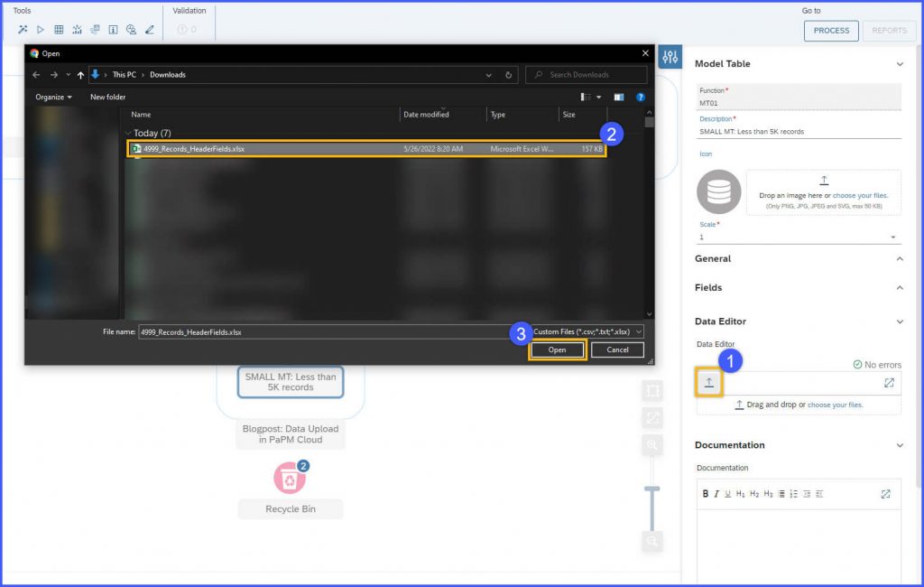Click New folder
The width and height of the screenshot is (924, 587).
pyautogui.click(x=108, y=97)
